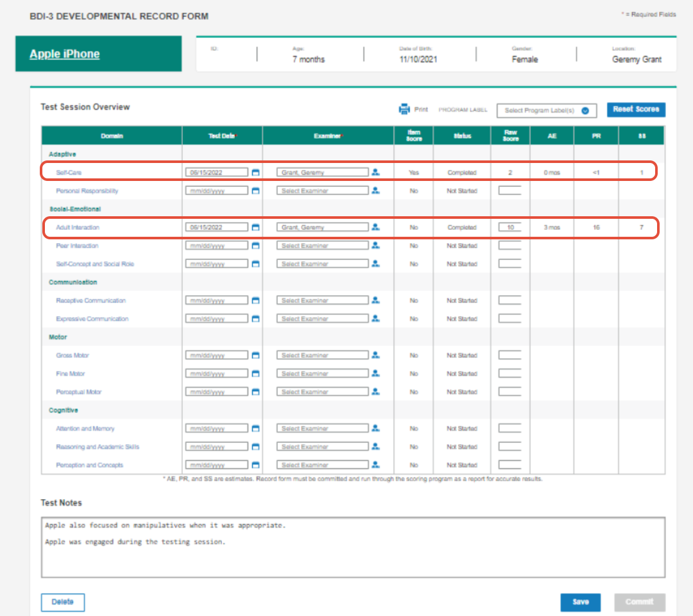Open calendar icon for Expressive Communication row

pos(255,319)
